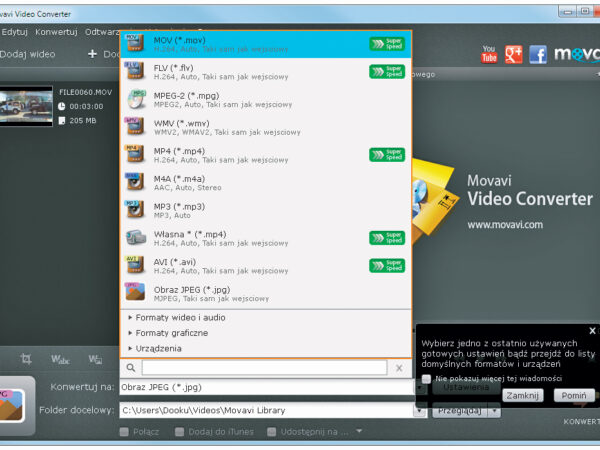Clear the format search field with X
The width and height of the screenshot is (600, 450).
coord(399,368)
